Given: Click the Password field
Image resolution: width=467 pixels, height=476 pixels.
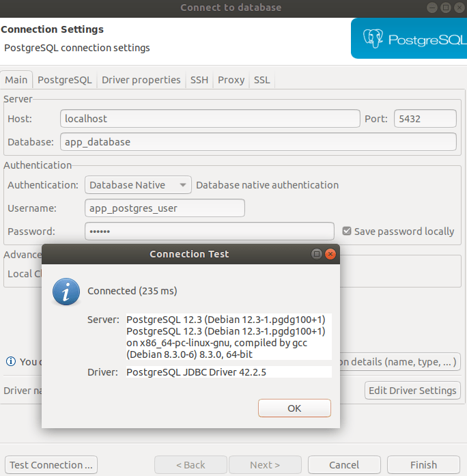Looking at the screenshot, I should 210,232.
